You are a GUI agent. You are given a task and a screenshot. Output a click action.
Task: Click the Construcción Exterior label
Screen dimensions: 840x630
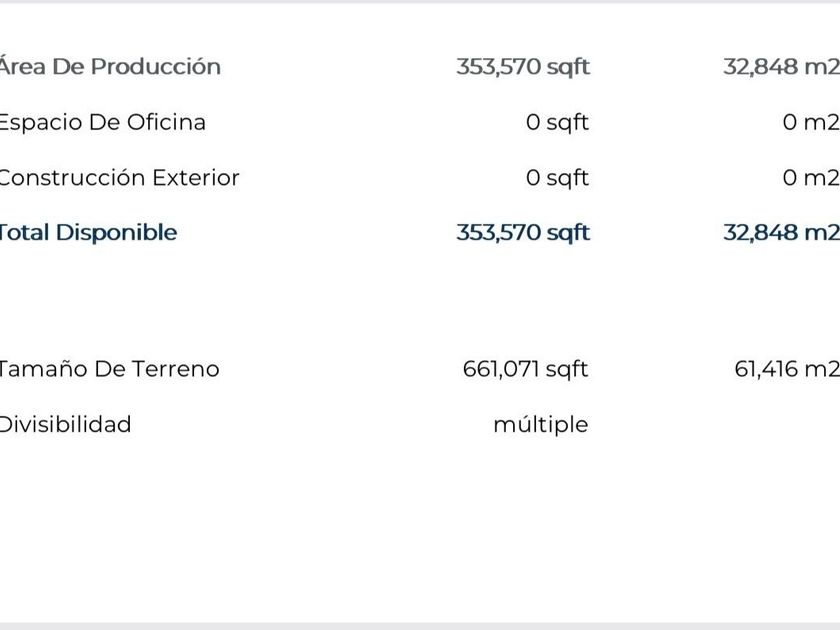(118, 178)
